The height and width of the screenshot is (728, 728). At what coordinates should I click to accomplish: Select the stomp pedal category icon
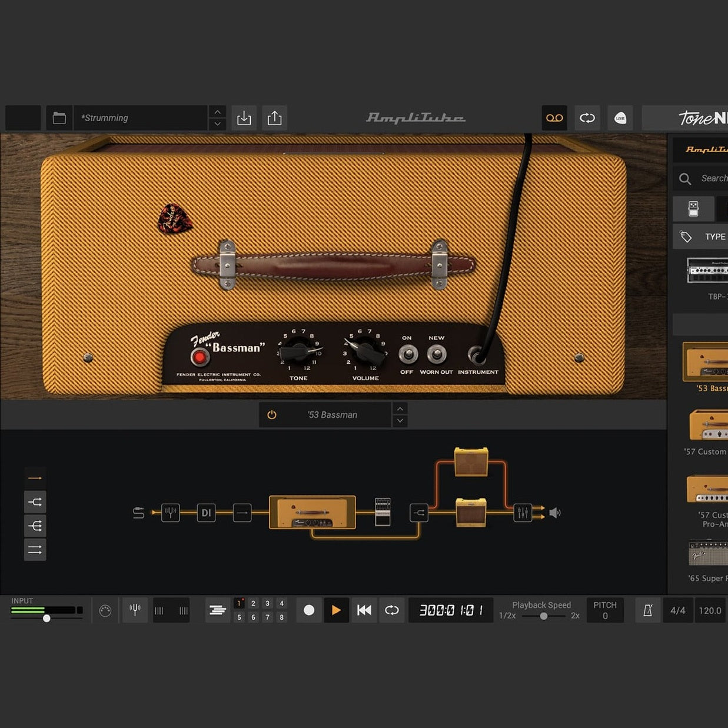coord(693,208)
